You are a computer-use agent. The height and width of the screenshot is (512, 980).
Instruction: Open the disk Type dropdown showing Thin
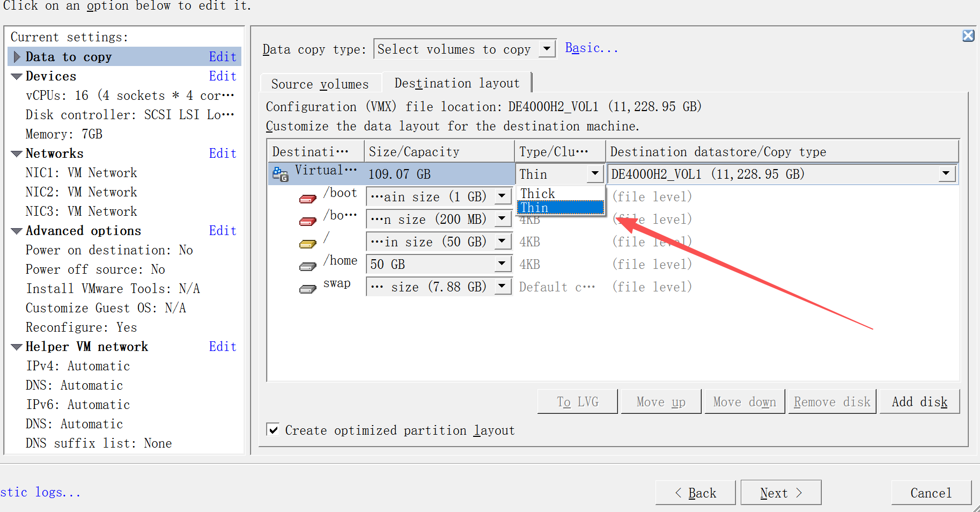coord(594,174)
